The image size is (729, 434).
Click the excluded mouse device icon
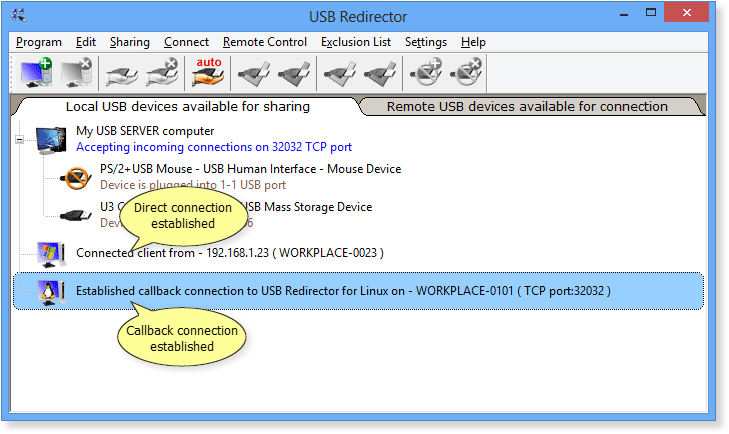[76, 178]
